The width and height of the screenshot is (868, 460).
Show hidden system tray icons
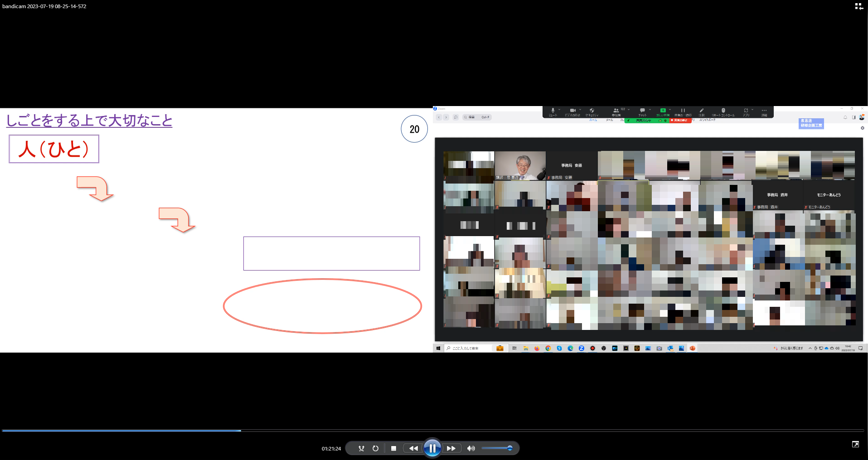[x=810, y=348]
